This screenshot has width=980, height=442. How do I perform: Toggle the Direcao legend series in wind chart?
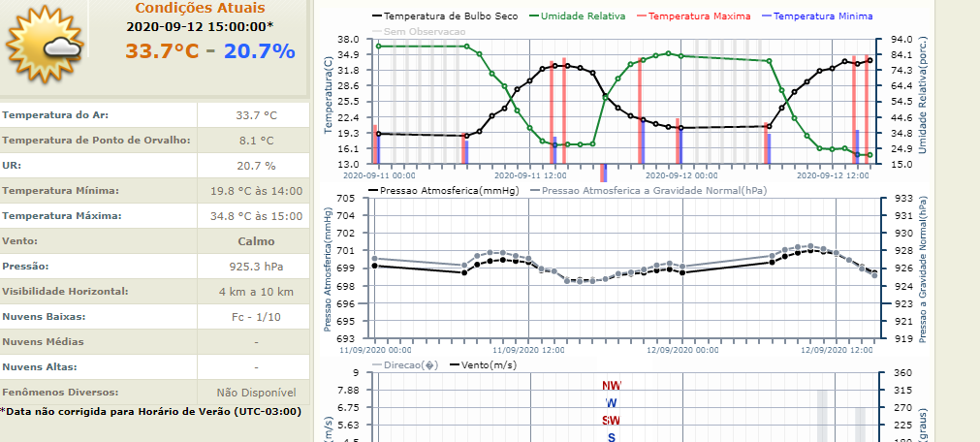pos(405,365)
